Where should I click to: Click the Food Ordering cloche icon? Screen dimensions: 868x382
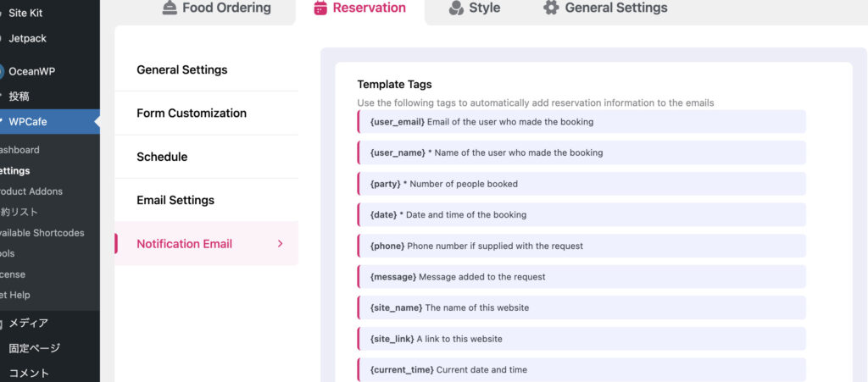click(170, 8)
